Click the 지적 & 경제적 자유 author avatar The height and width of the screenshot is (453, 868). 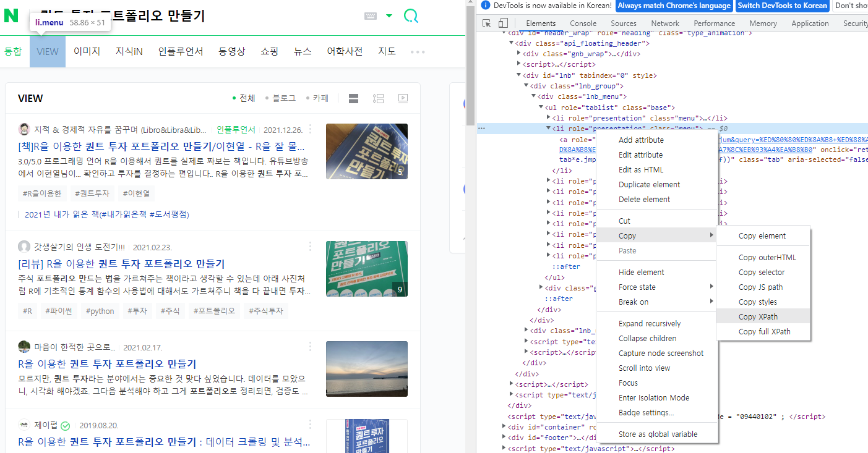click(24, 130)
